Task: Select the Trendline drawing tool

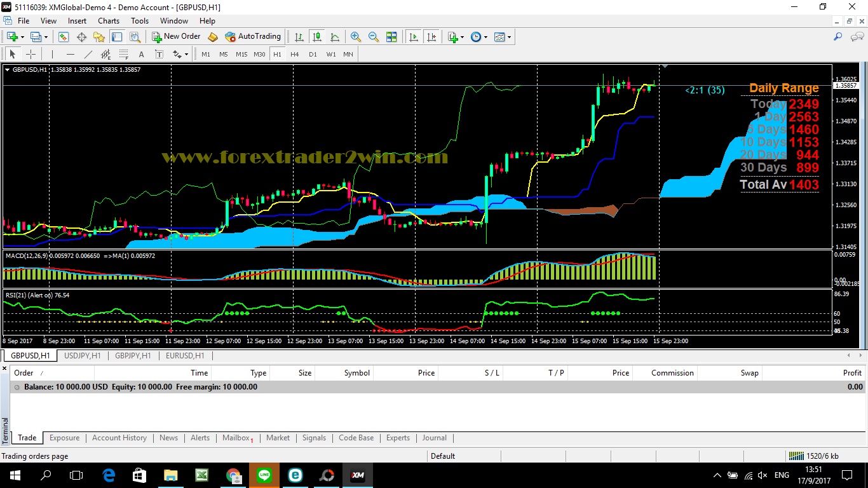Action: 88,55
